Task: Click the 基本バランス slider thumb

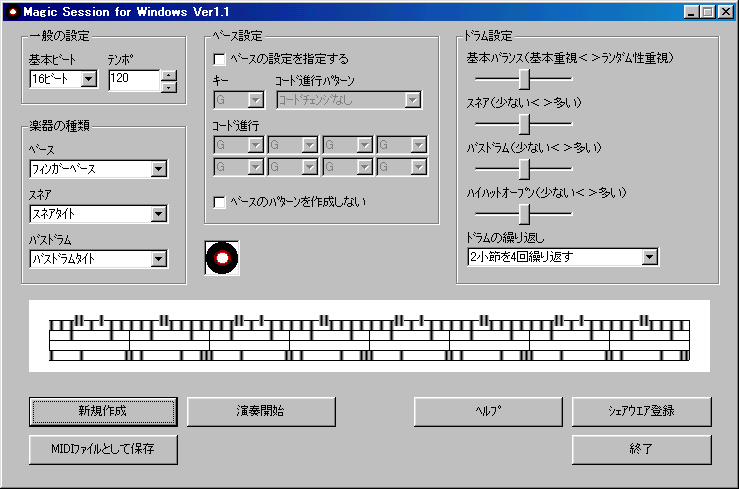Action: tap(524, 79)
